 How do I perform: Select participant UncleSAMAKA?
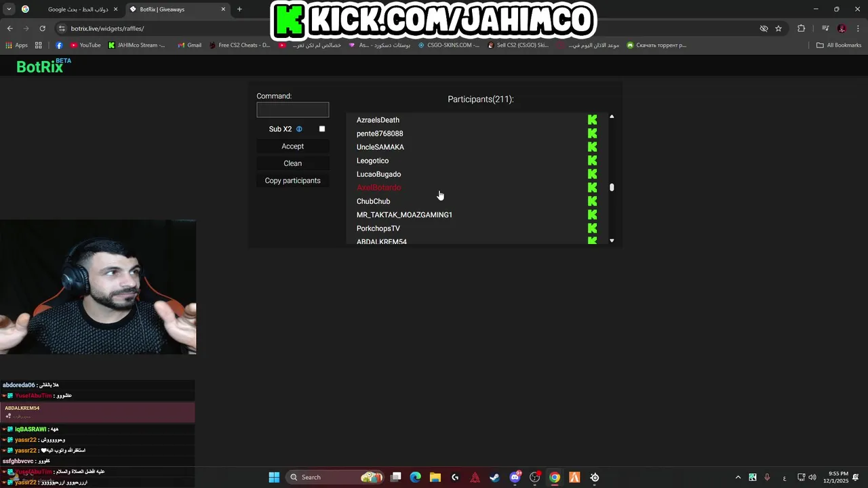[380, 147]
